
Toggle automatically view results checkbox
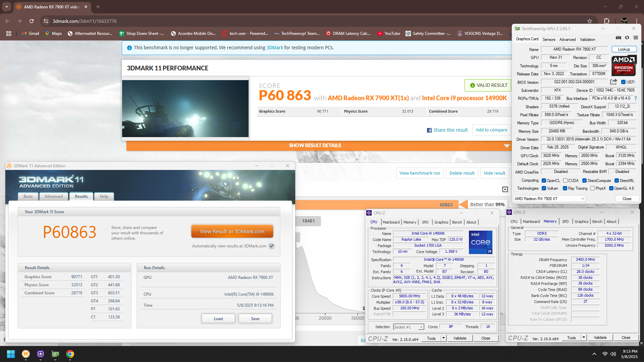pyautogui.click(x=272, y=246)
